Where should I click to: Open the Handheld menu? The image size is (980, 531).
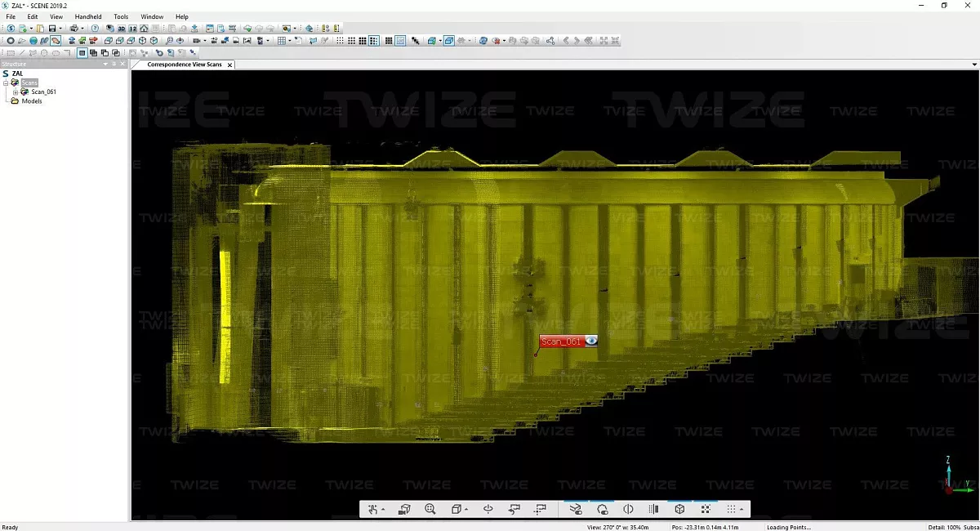pyautogui.click(x=87, y=16)
